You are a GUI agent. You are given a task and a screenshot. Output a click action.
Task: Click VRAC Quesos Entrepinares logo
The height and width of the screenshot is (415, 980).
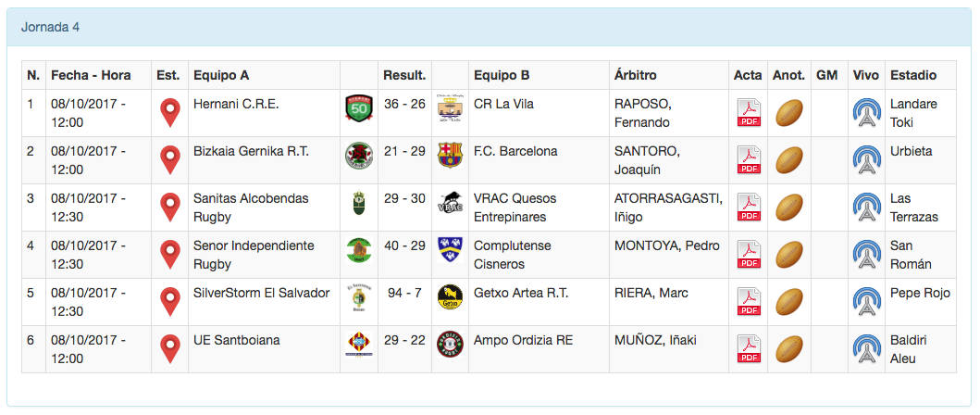point(450,202)
